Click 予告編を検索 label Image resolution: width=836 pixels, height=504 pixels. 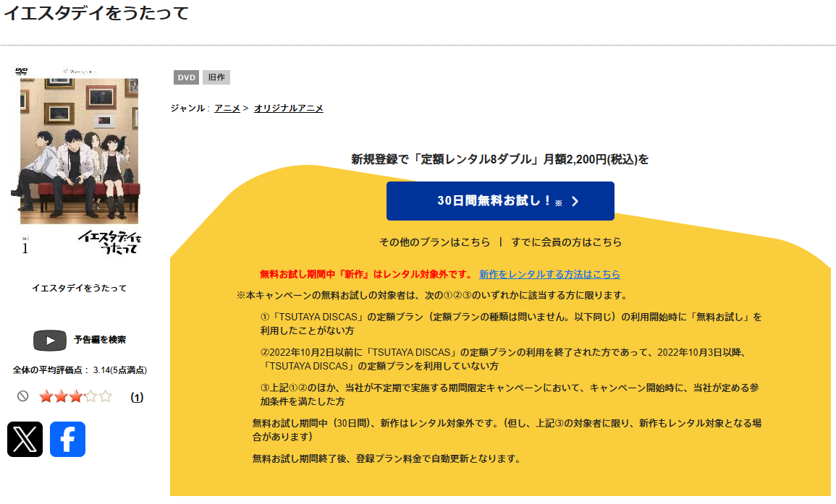100,340
